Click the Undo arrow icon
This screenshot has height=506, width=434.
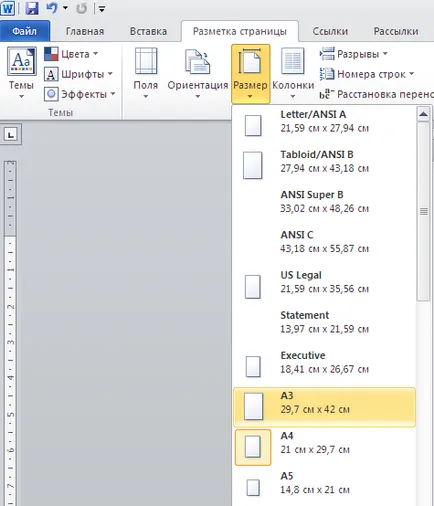pyautogui.click(x=52, y=8)
